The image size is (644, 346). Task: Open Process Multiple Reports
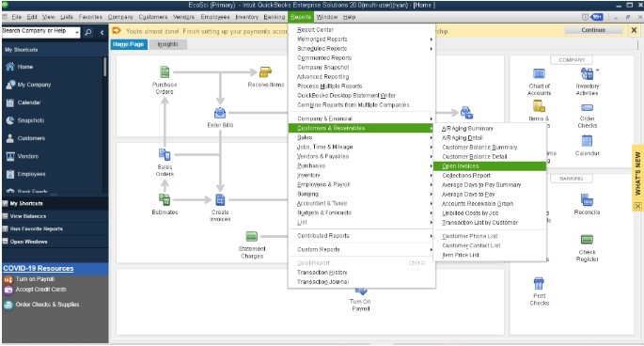click(x=361, y=86)
